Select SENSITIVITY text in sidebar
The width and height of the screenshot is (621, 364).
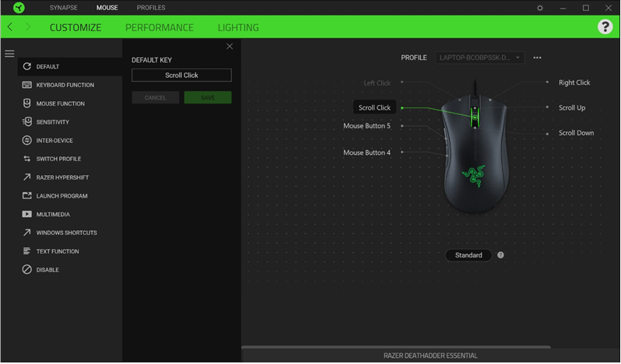click(x=53, y=122)
